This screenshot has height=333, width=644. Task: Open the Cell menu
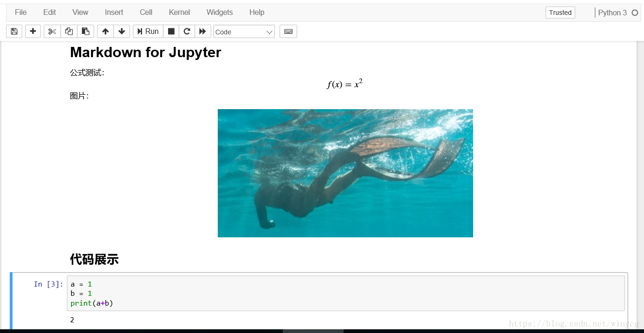pos(146,13)
